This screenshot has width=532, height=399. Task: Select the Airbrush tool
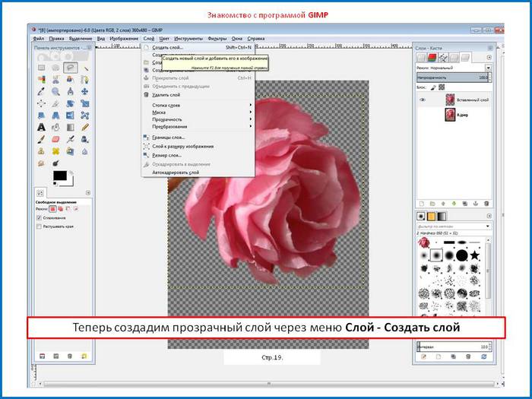click(70, 139)
